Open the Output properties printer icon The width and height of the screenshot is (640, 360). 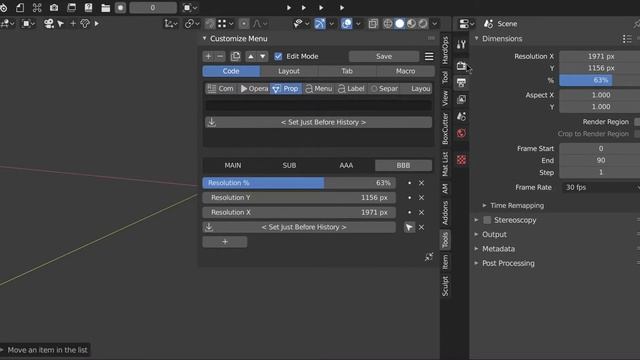[461, 82]
